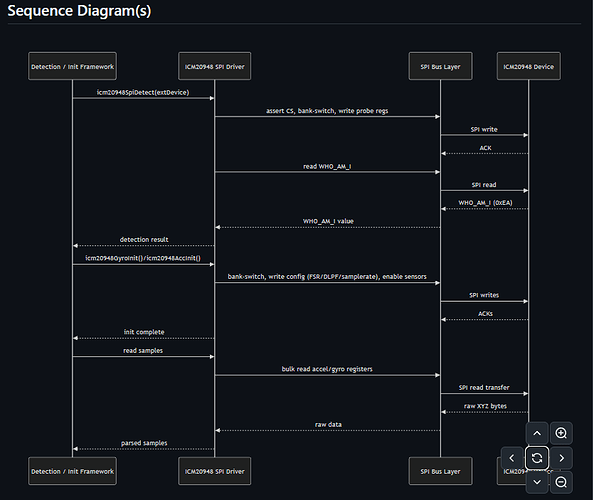Click the bottom SPI Bus Layer box
Screen dimensions: 593x500
tap(440, 471)
